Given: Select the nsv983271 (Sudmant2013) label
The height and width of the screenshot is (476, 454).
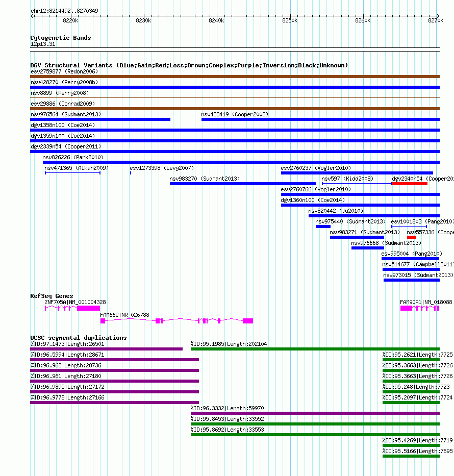Looking at the screenshot, I should (x=365, y=232).
